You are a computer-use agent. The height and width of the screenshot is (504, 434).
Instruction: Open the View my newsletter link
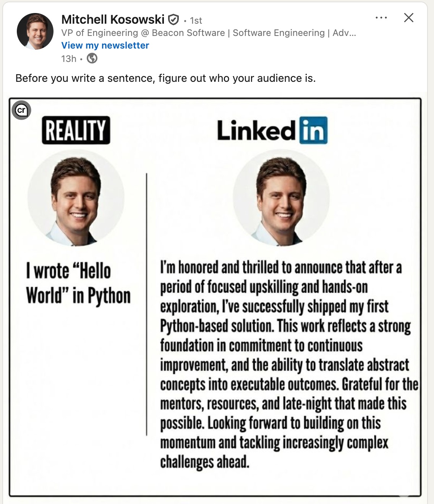pos(105,45)
